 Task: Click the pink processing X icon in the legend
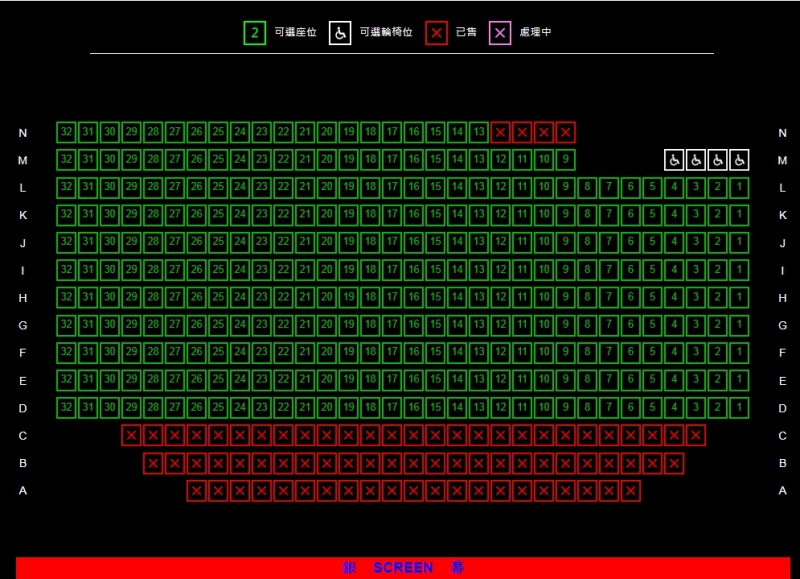(500, 33)
